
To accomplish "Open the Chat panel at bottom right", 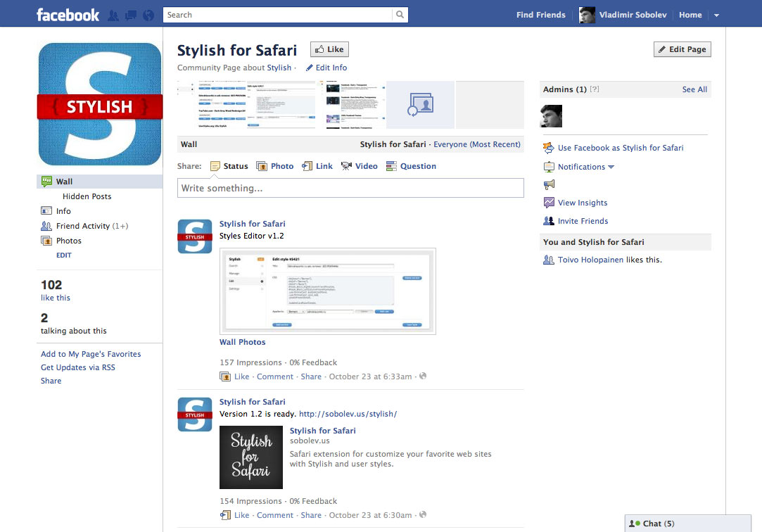I will click(652, 524).
